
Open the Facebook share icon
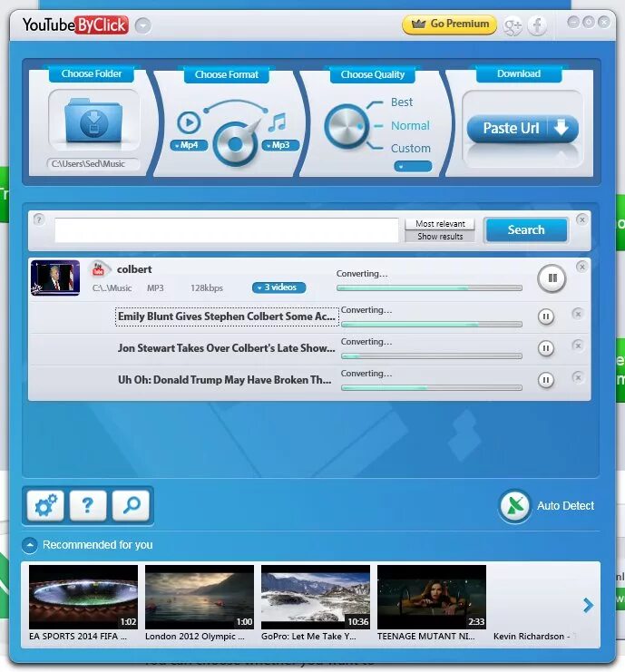[537, 25]
